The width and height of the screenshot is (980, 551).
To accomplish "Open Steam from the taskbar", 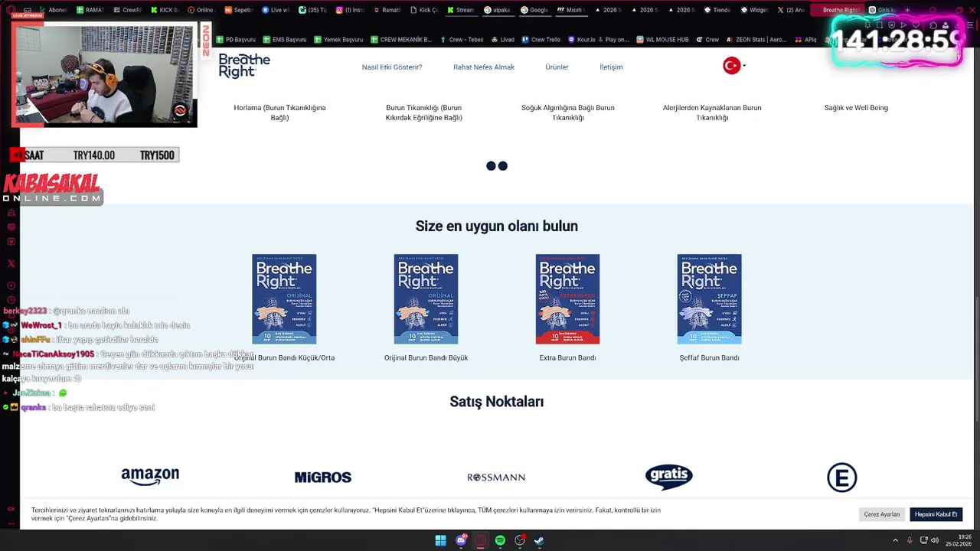I will tap(539, 540).
